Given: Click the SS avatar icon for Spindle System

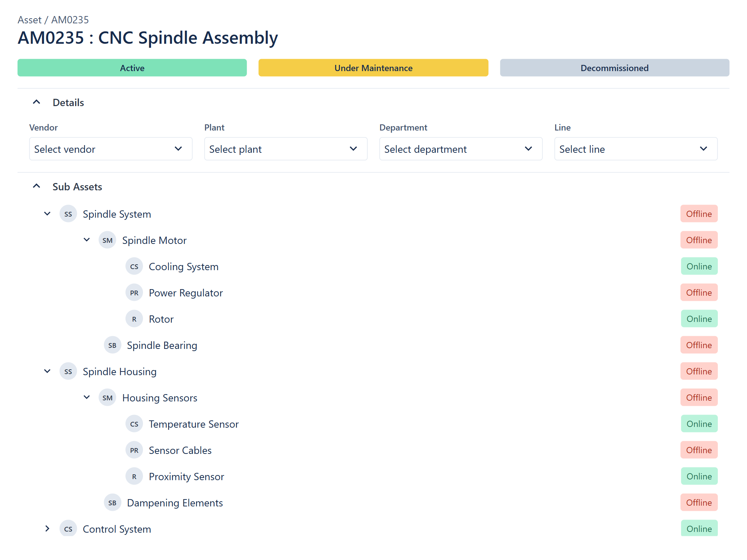Looking at the screenshot, I should coord(68,214).
